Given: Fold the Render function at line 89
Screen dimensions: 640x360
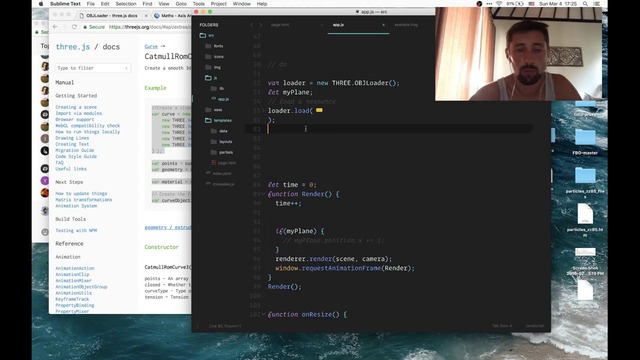Looking at the screenshot, I should [x=264, y=194].
